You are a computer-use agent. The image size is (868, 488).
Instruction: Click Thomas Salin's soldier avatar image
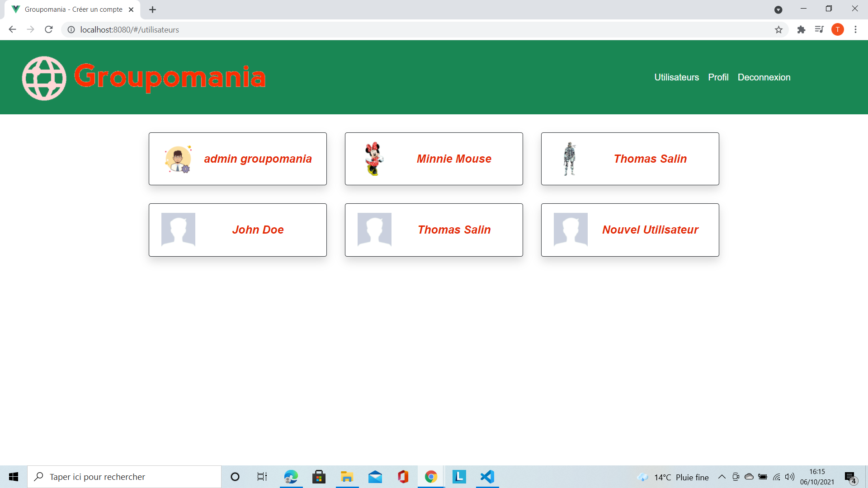point(571,159)
